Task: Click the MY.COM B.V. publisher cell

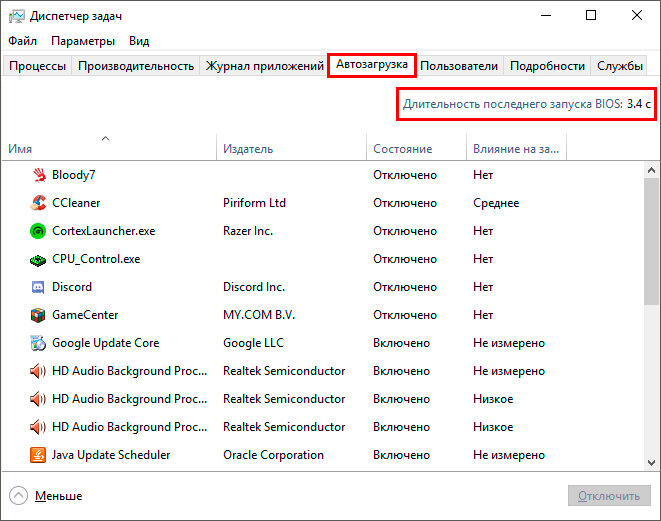Action: click(259, 315)
